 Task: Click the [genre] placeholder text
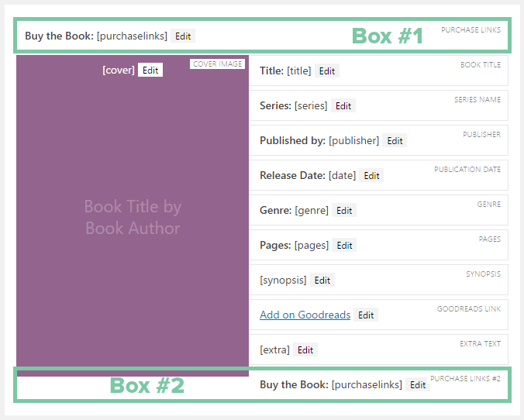tap(311, 211)
